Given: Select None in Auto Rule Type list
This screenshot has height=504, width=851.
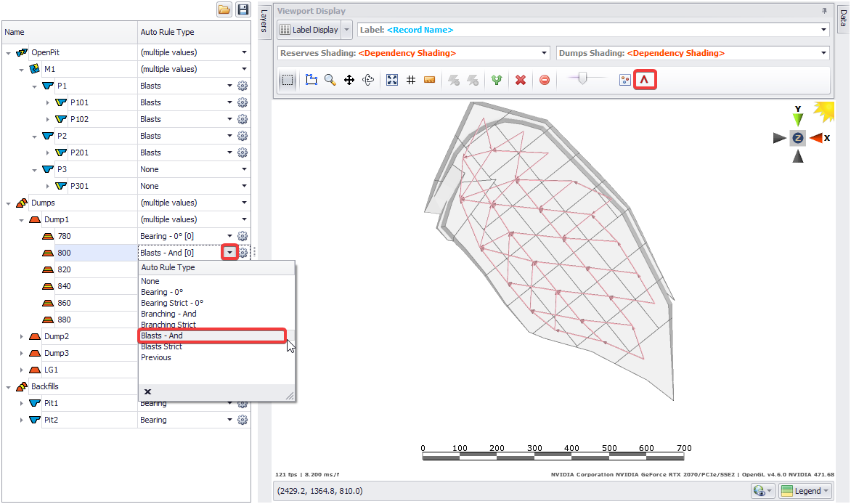Looking at the screenshot, I should point(150,281).
